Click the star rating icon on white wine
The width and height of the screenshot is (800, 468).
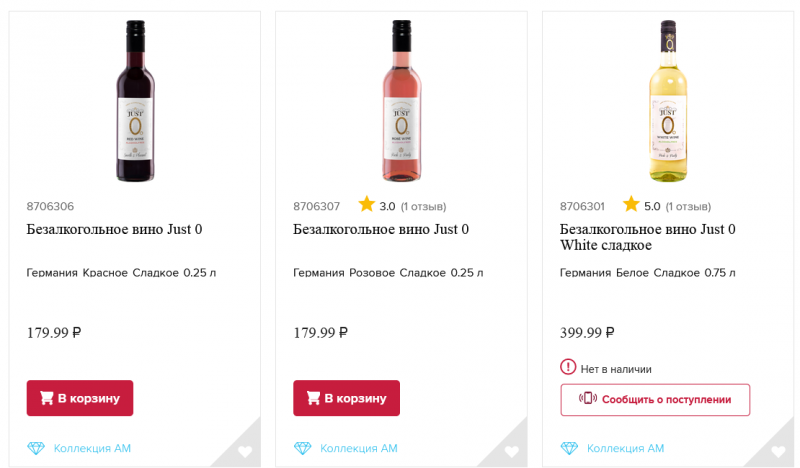[x=631, y=205]
